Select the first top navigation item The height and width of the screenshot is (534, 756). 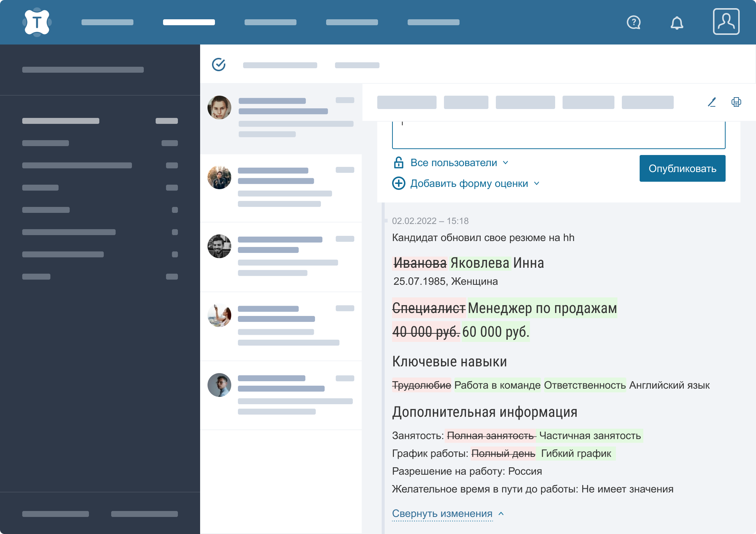[107, 22]
